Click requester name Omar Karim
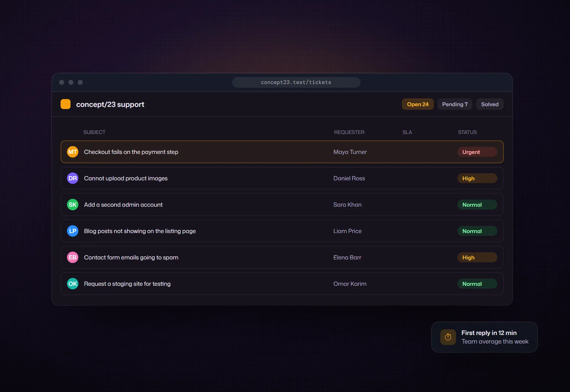The image size is (570, 392). tap(350, 284)
